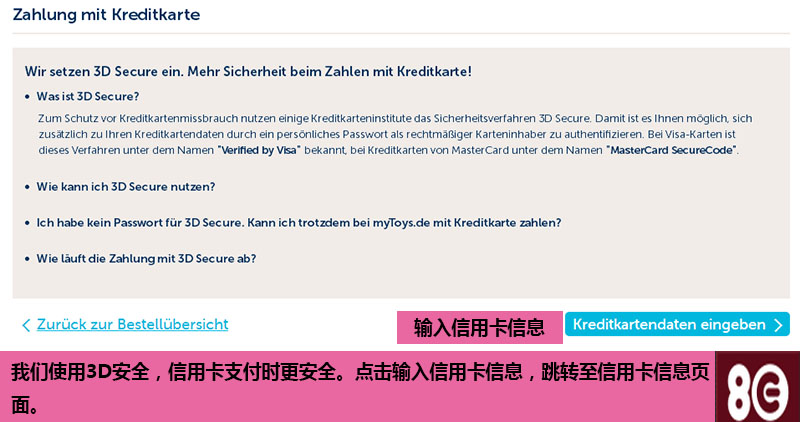Click the bullet before 'Wie kann ich 3D Secure nutzen?'

tap(28, 187)
